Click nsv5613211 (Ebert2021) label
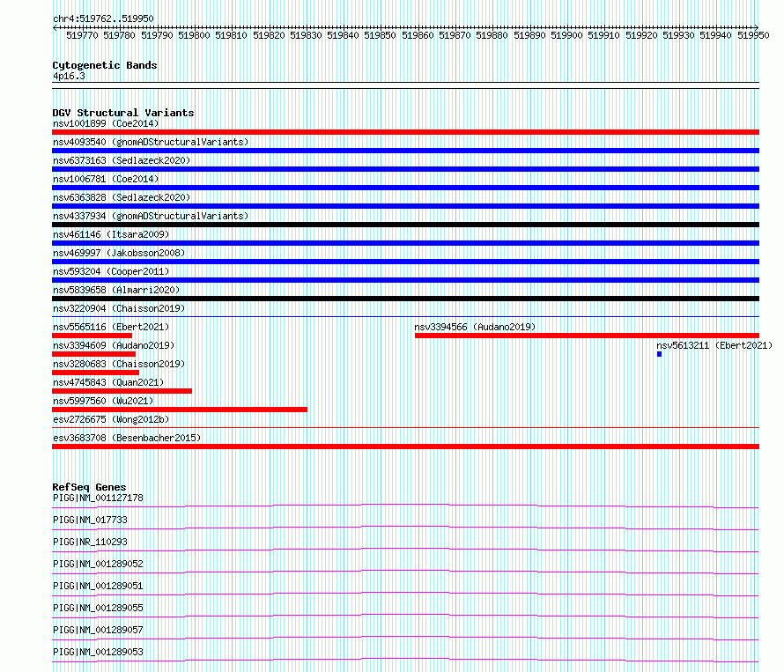The width and height of the screenshot is (784, 672). coord(714,345)
